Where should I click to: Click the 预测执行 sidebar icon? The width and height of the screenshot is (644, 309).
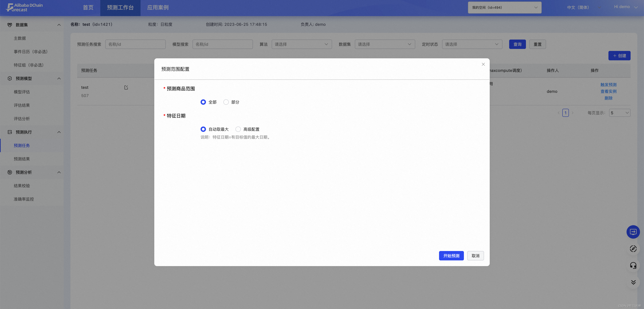click(x=10, y=132)
